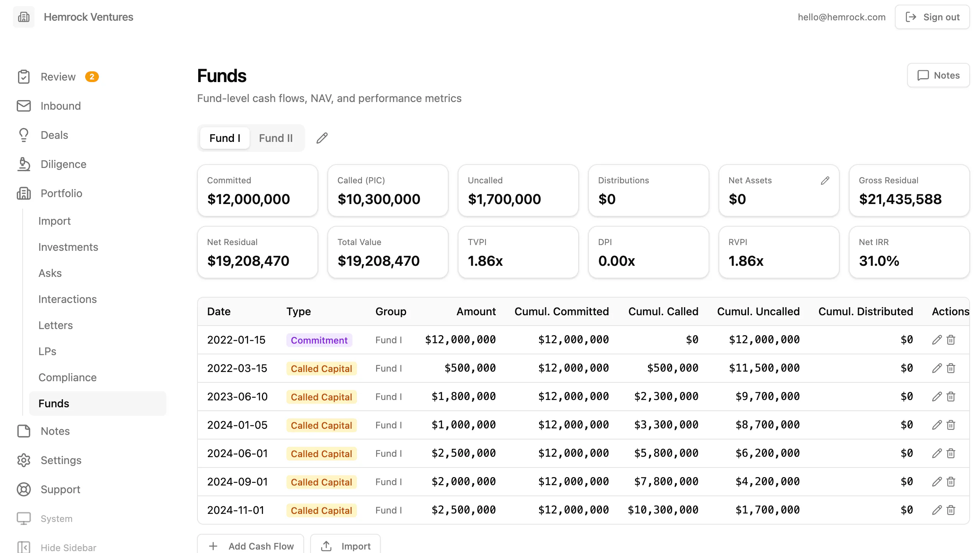The height and width of the screenshot is (553, 980).
Task: Click the Hemrock Ventures name in the header
Action: pyautogui.click(x=89, y=17)
